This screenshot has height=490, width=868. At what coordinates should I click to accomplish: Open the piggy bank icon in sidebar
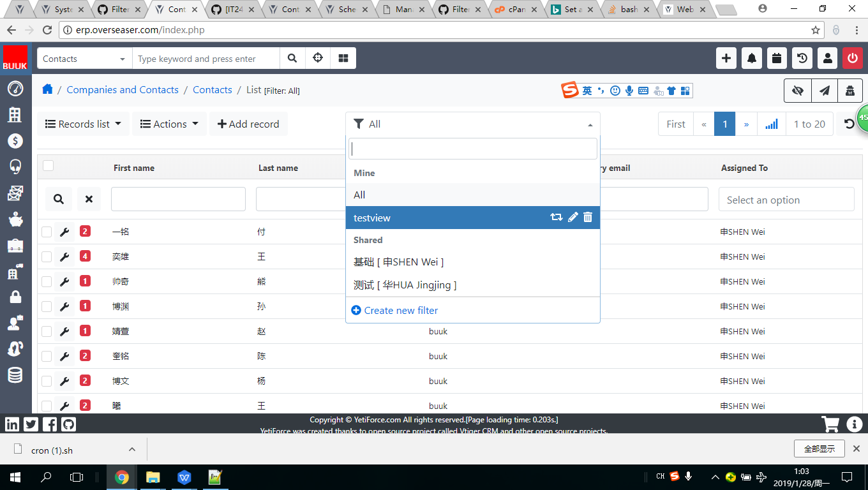click(x=15, y=219)
